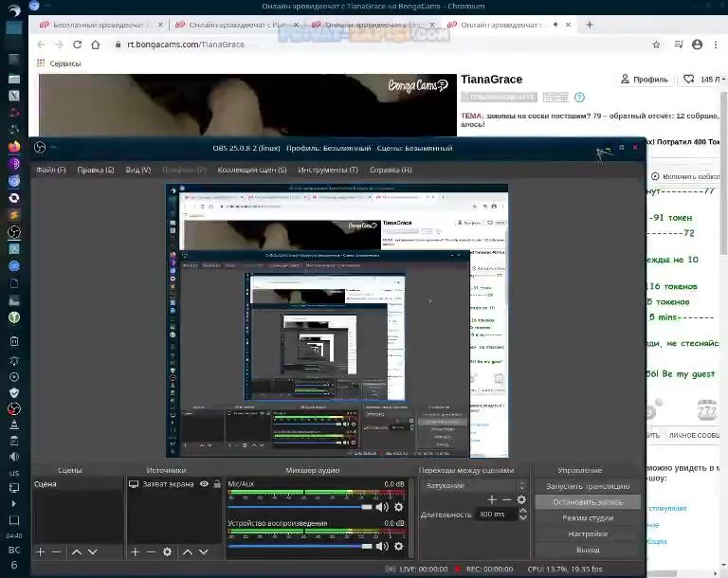Mute the Mic/Aux audio channel

382,507
